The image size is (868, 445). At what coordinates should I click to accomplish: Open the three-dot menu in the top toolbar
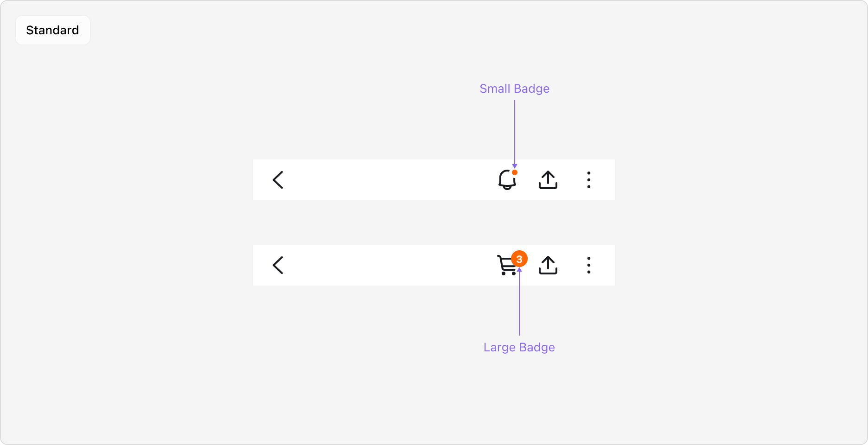tap(588, 180)
